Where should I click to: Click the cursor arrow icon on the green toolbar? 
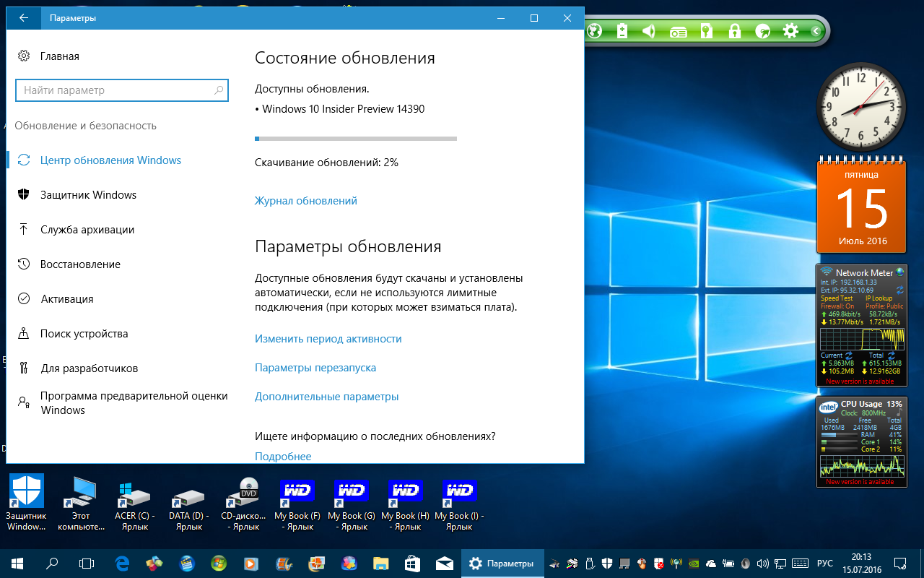[762, 31]
